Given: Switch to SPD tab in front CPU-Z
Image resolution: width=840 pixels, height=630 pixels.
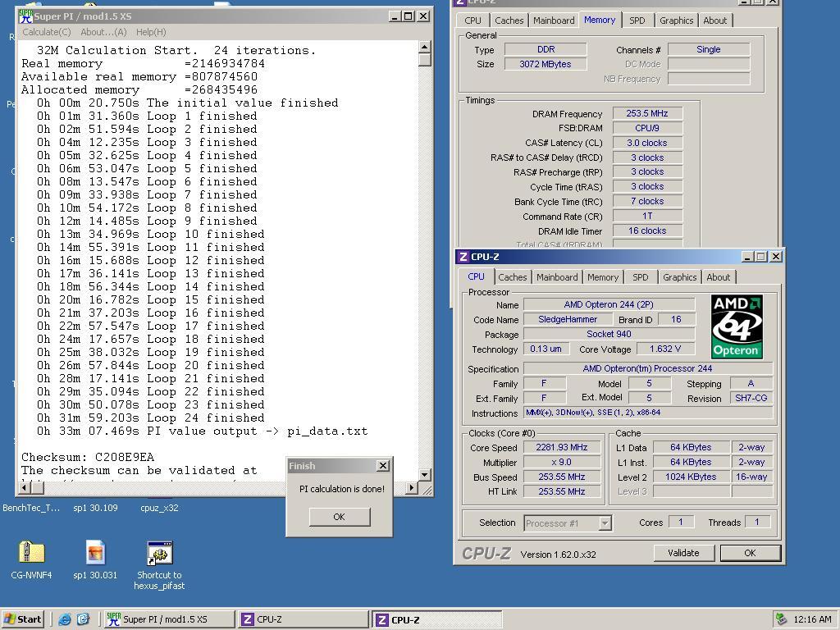Looking at the screenshot, I should pyautogui.click(x=640, y=277).
